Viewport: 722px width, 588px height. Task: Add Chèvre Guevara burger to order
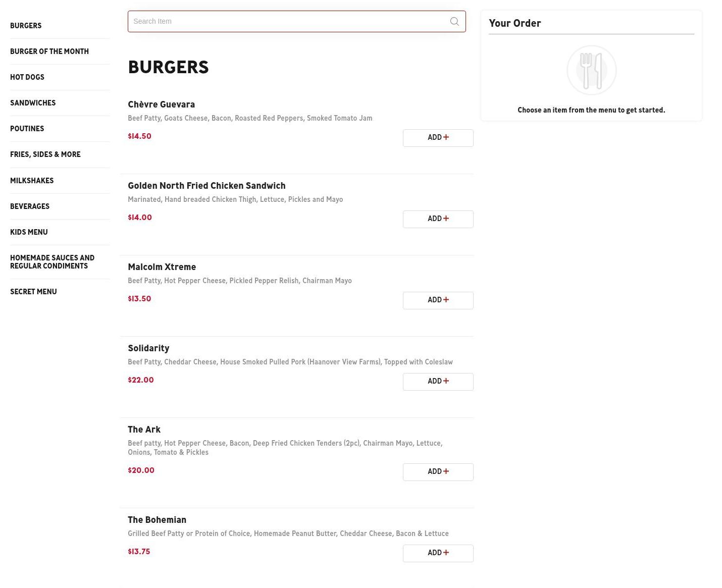coord(438,138)
